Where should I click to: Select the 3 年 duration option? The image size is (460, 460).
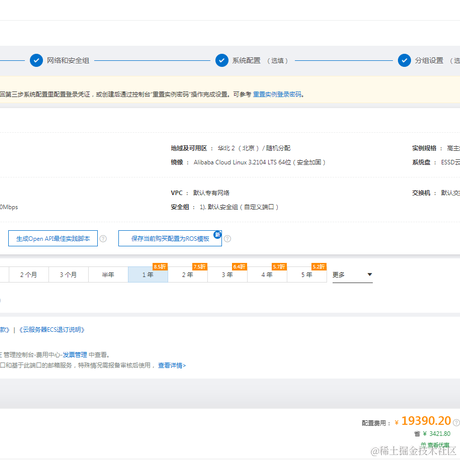tap(227, 275)
